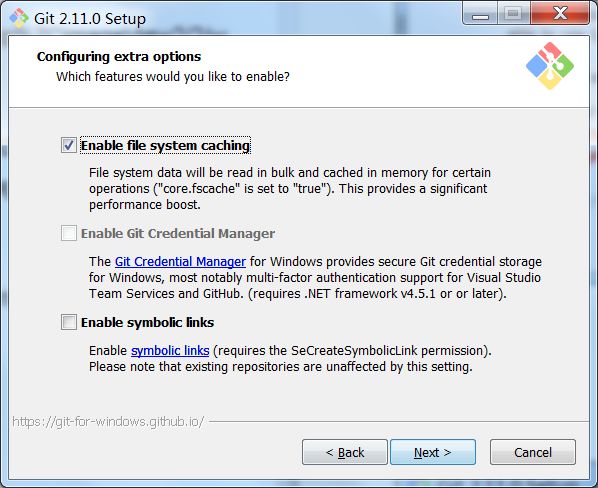This screenshot has width=598, height=488.
Task: Toggle the Enable Git Credential Manager checkbox
Action: pos(69,233)
